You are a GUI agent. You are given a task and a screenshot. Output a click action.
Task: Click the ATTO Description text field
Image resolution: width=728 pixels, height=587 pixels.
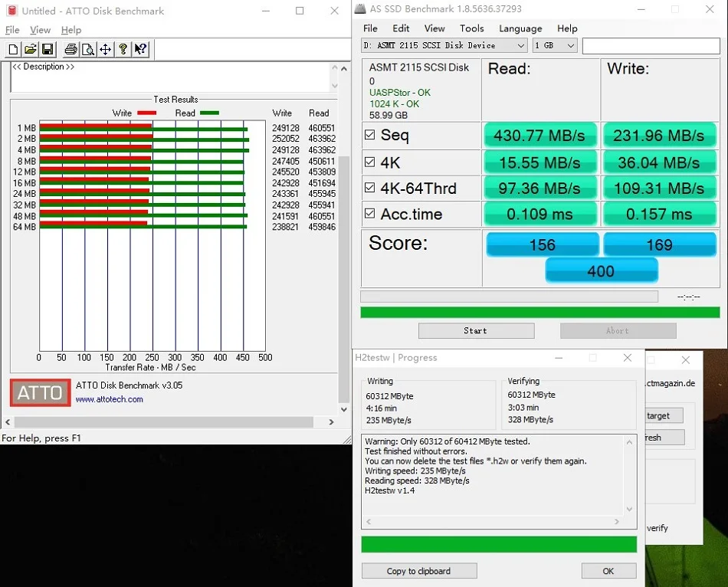coord(171,77)
